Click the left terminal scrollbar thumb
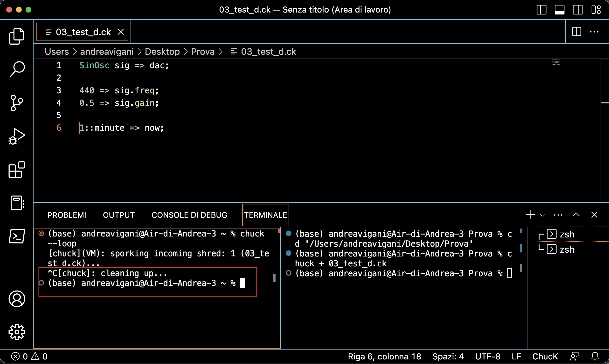The width and height of the screenshot is (609, 364). 274,278
